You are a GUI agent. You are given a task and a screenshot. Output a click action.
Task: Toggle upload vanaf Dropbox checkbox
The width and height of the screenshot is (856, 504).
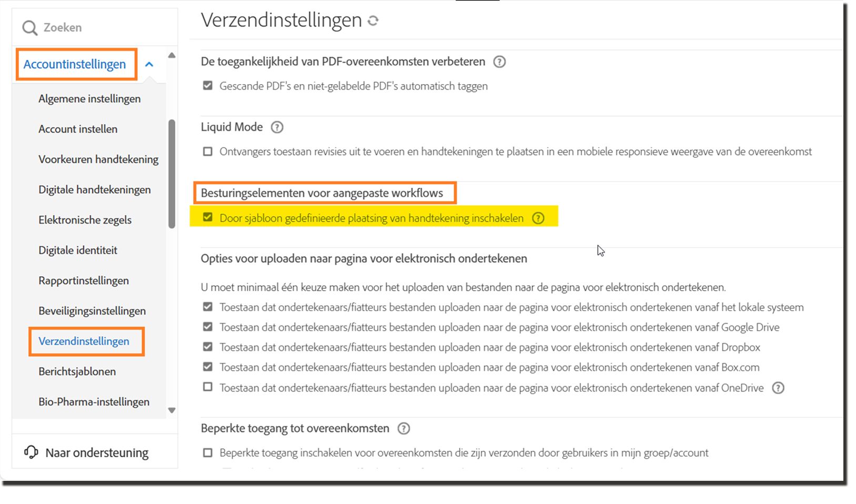tap(208, 347)
